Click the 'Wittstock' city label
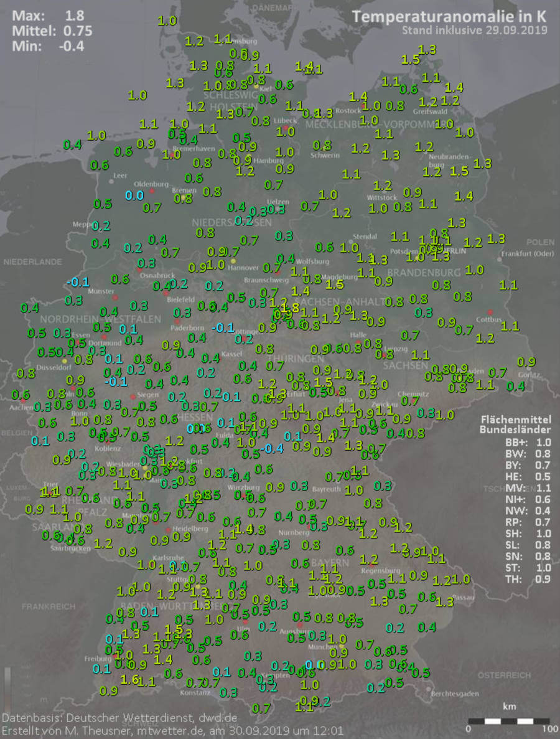 pyautogui.click(x=382, y=197)
